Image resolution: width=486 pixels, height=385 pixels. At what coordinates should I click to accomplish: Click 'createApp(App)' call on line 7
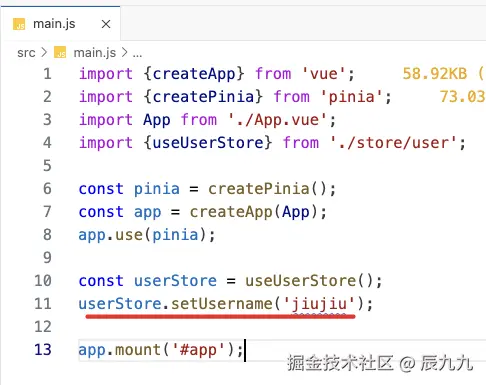click(254, 212)
